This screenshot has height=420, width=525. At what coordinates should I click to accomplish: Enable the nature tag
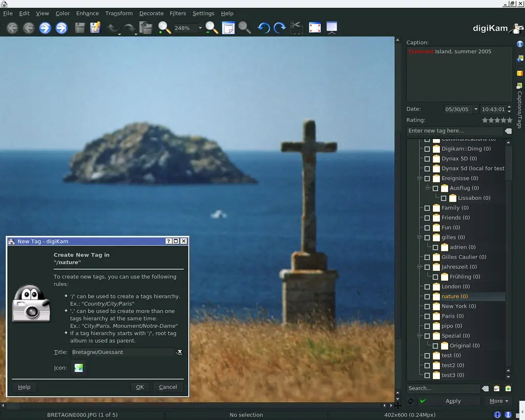[x=426, y=296]
